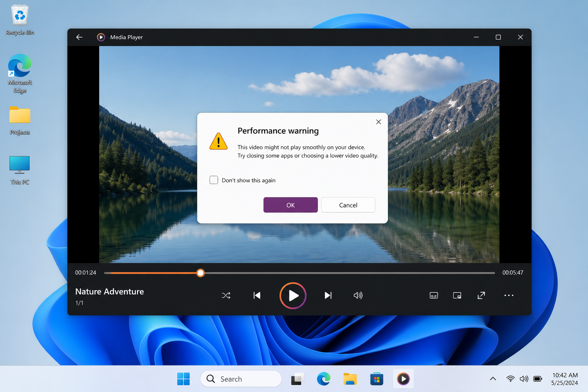Expand hidden system tray icons chevron

tap(493, 379)
